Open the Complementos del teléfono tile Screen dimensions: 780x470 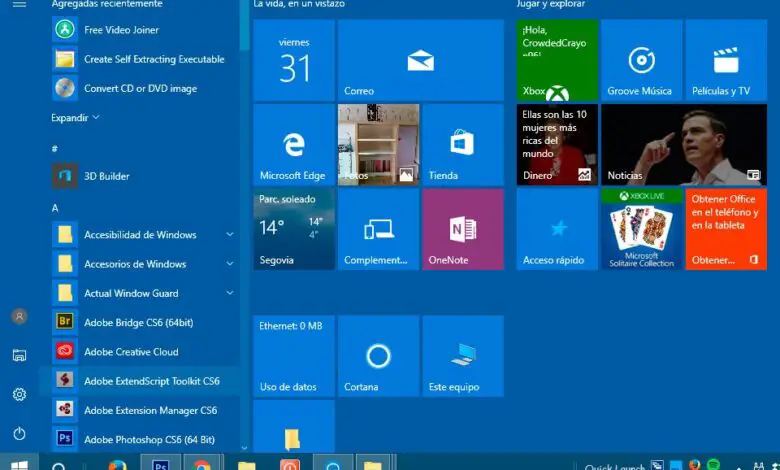coord(379,229)
